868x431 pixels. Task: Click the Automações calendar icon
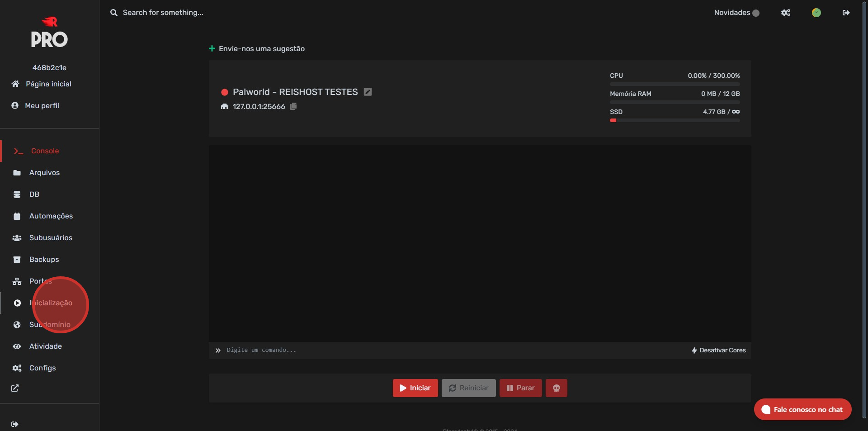[17, 216]
